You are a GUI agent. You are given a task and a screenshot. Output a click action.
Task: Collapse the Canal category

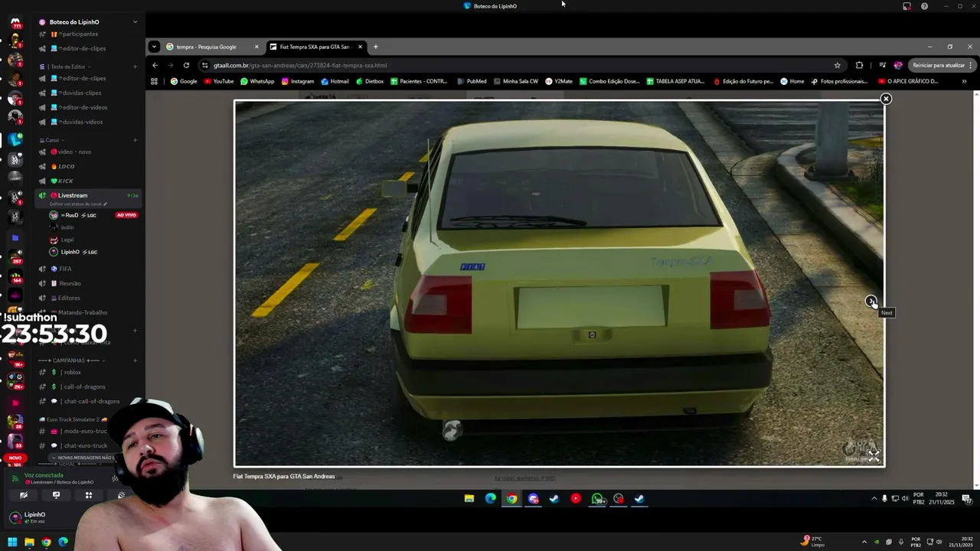click(51, 140)
